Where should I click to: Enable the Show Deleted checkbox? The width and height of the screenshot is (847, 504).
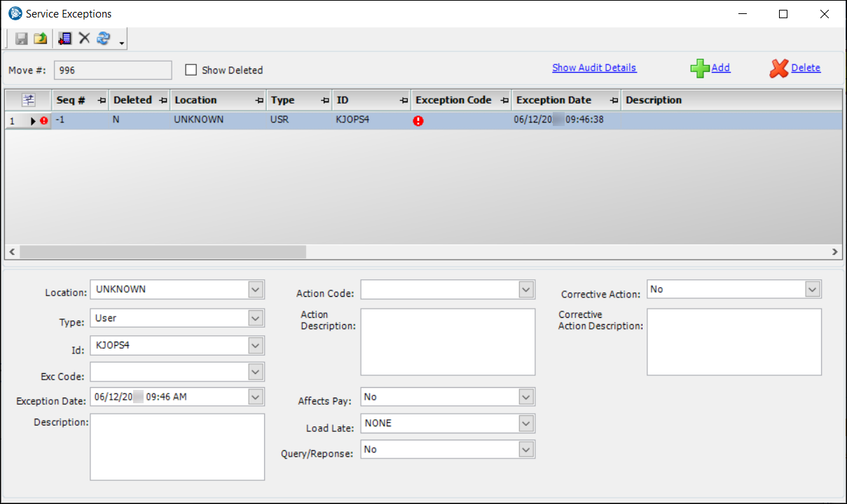click(x=191, y=70)
